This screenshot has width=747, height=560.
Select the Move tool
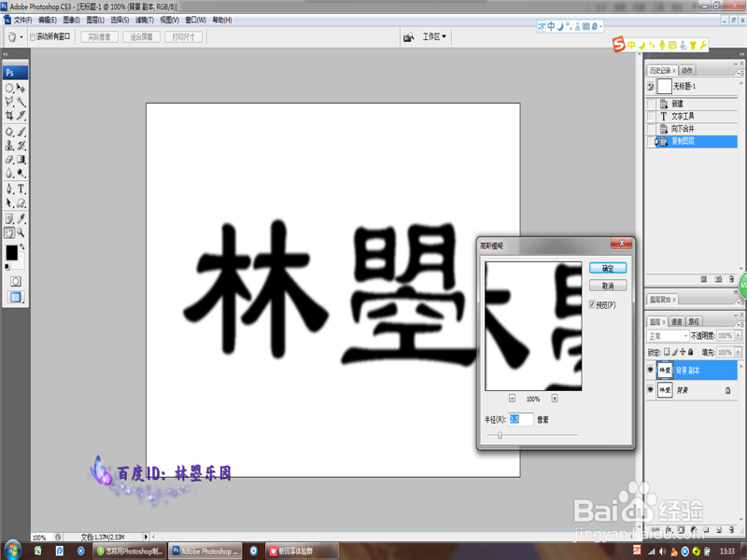pos(18,89)
